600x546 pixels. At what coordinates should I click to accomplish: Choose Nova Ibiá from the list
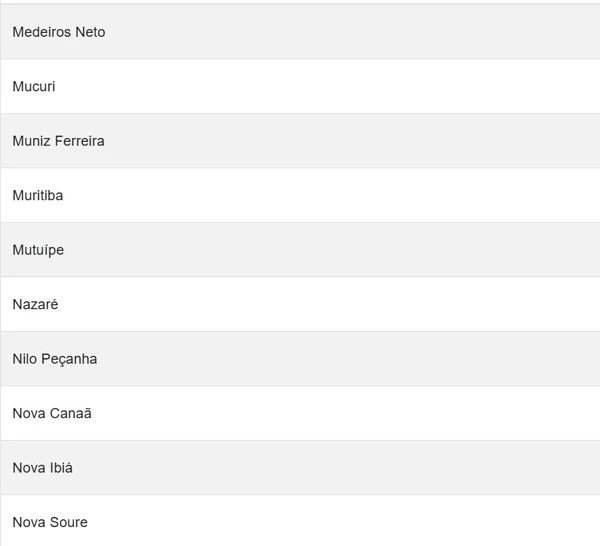300,468
